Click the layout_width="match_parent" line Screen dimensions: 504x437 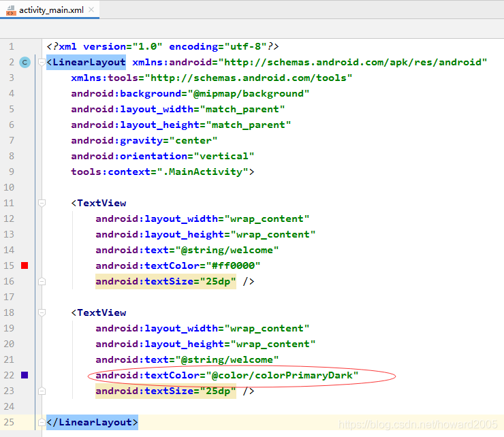(x=178, y=109)
